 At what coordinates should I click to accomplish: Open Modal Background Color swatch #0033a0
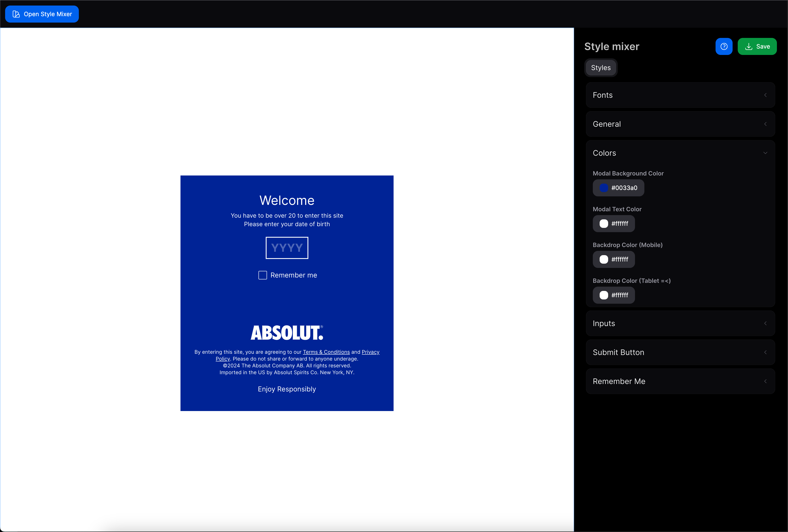coord(603,188)
